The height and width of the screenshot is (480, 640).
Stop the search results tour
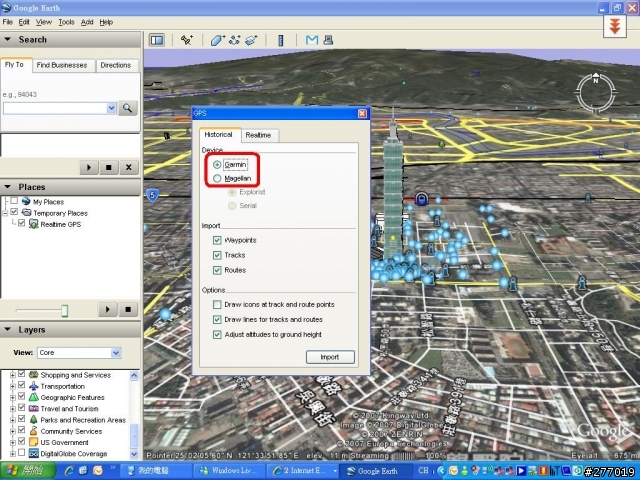point(109,167)
